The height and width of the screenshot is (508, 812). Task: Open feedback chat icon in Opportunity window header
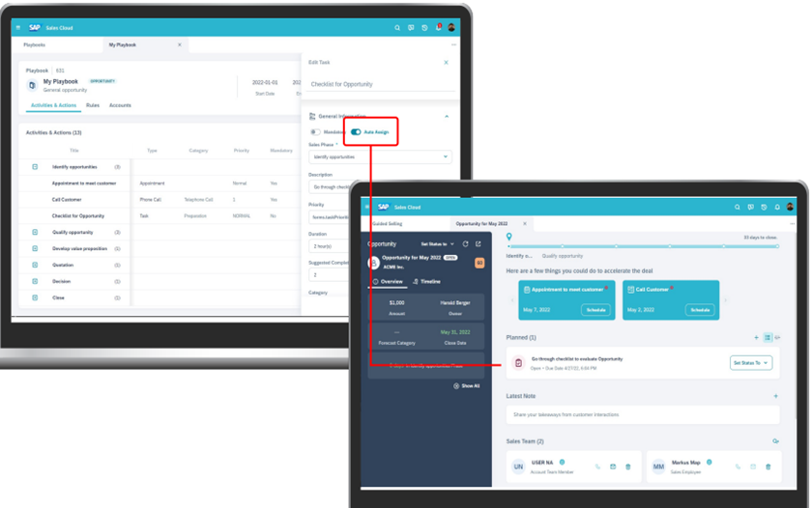(x=750, y=207)
